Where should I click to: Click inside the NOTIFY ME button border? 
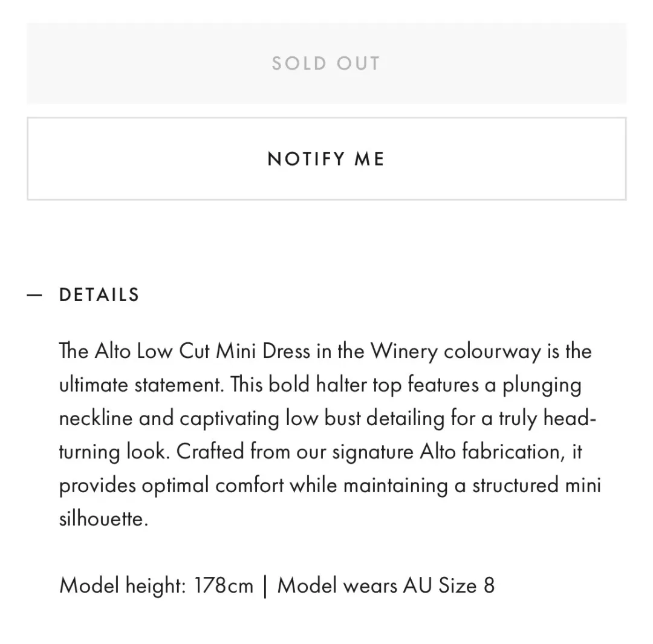point(326,158)
